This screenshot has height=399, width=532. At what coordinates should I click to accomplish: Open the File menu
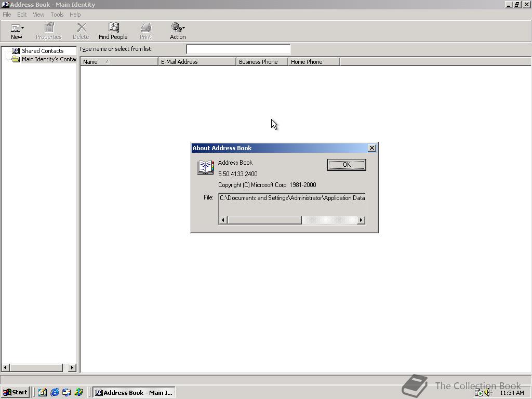[x=7, y=15]
